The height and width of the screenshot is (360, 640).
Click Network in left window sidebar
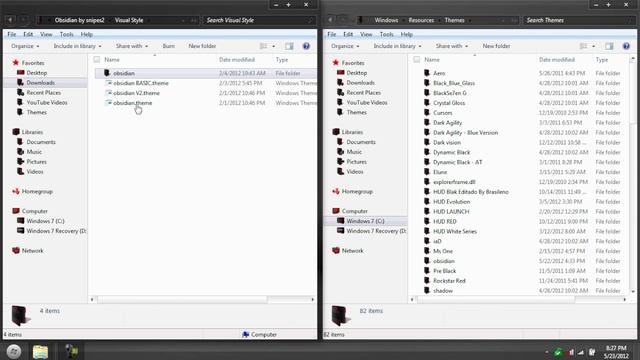click(32, 251)
